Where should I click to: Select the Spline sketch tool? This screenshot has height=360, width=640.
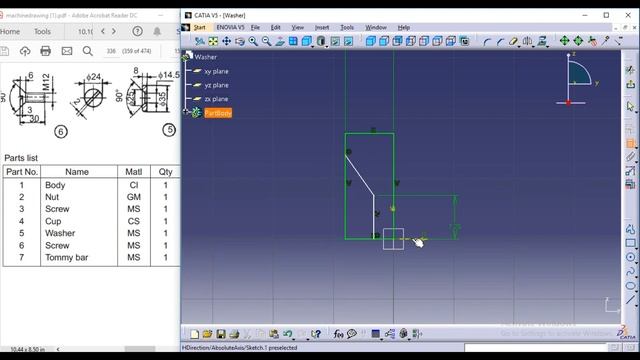point(630,271)
